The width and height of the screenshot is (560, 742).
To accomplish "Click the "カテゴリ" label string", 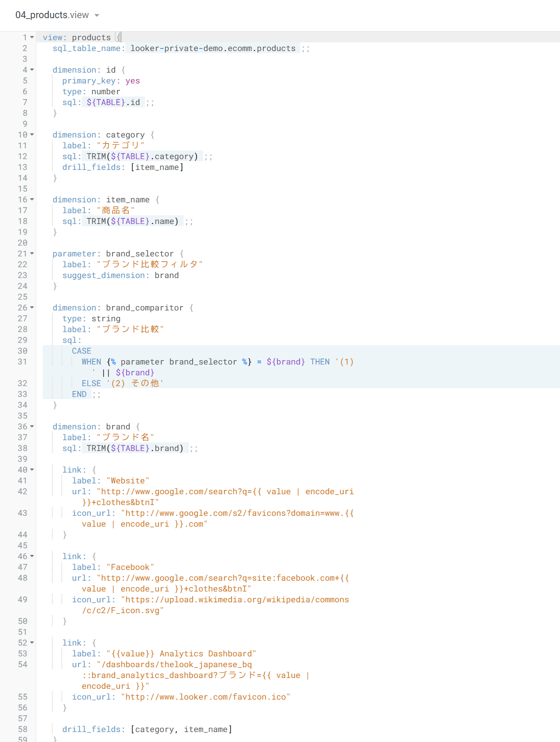I will 121,146.
